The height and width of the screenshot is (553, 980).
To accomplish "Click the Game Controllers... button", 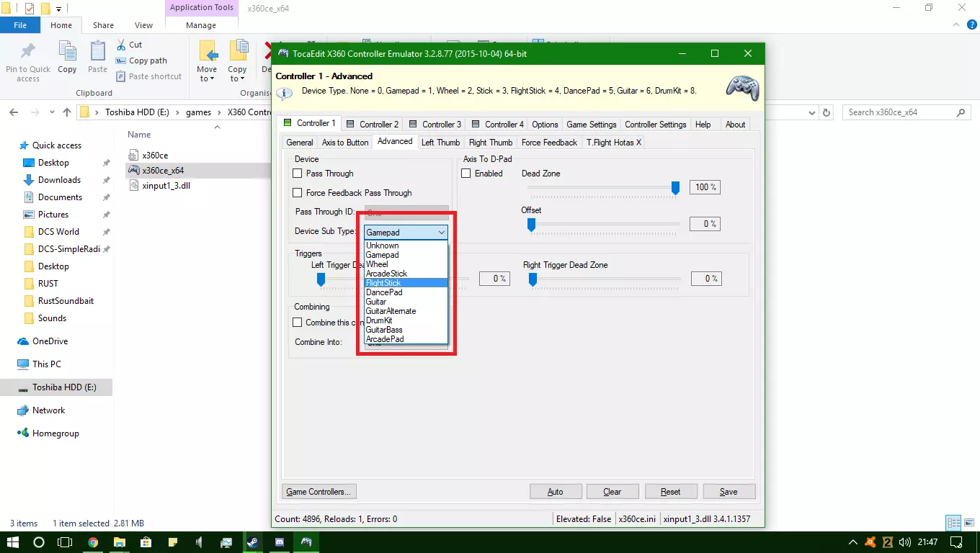I will [x=318, y=492].
